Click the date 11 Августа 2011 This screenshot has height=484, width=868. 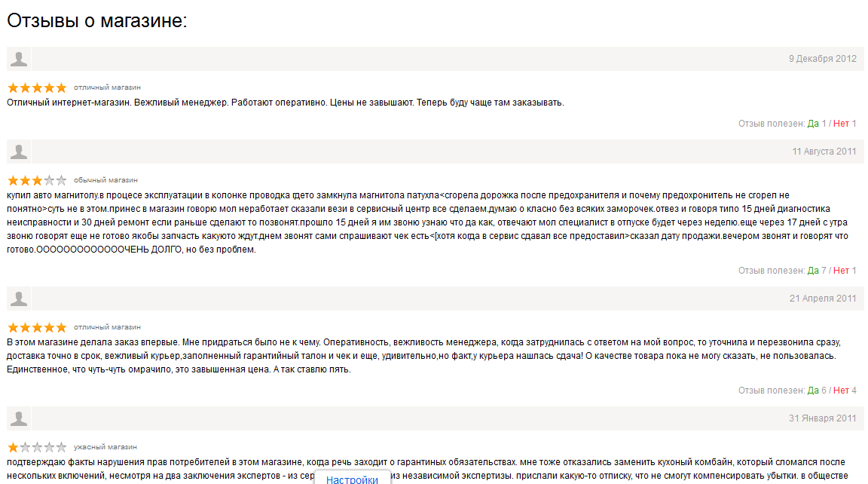click(x=824, y=152)
